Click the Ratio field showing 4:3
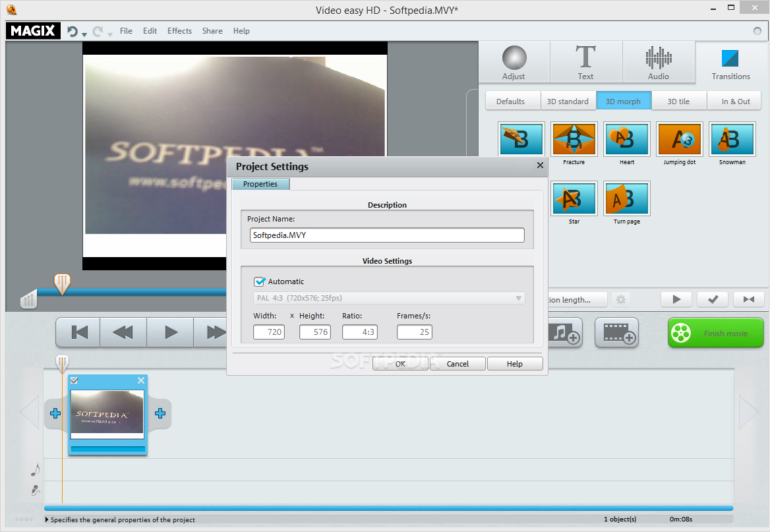 [359, 332]
